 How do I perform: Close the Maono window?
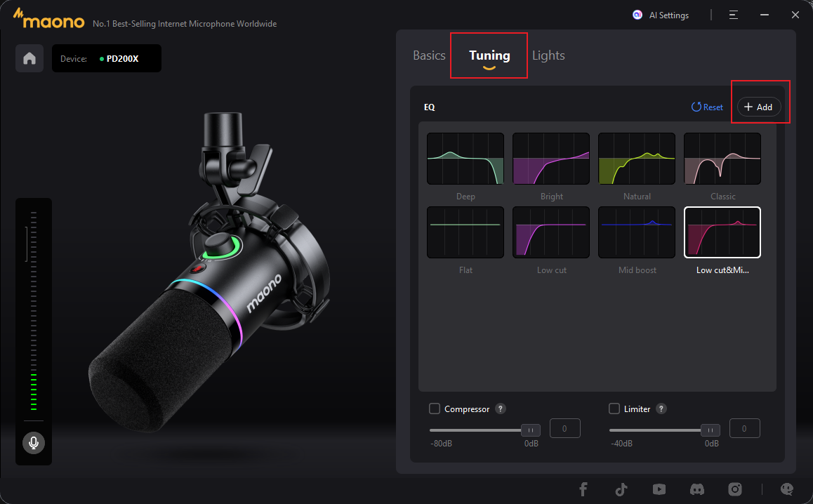(x=795, y=15)
